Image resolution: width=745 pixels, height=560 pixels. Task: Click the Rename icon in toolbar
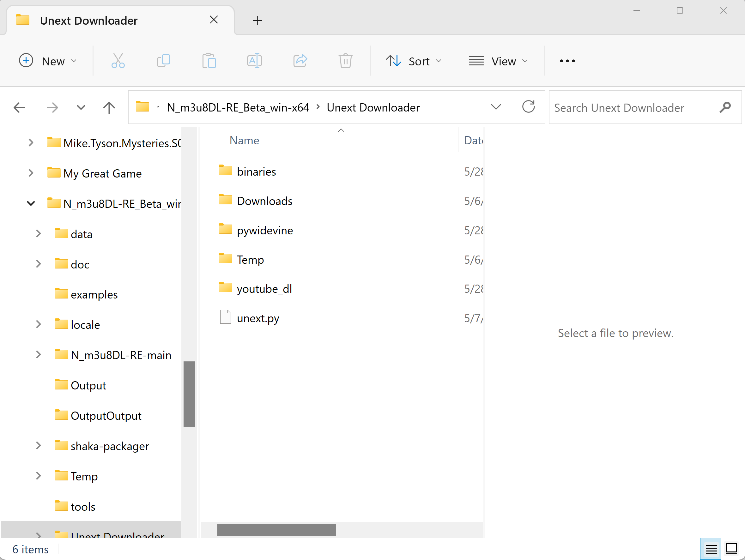[255, 61]
